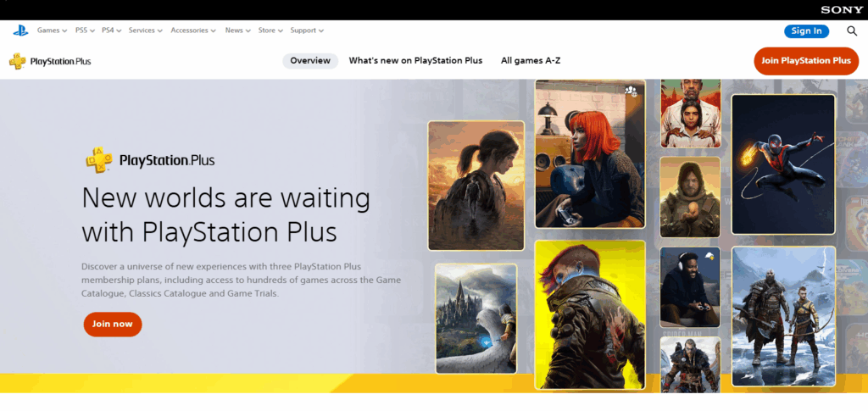868x411 pixels.
Task: Expand the Services dropdown menu
Action: [x=146, y=31]
